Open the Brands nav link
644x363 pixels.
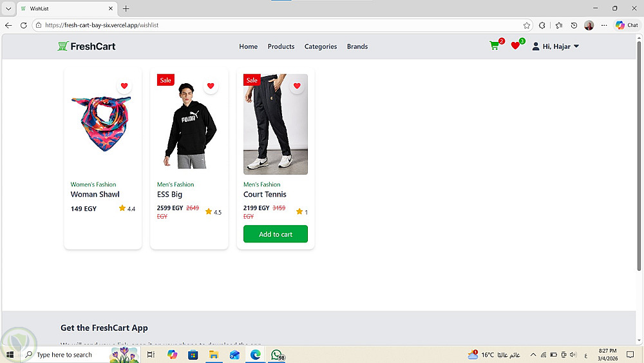pyautogui.click(x=357, y=46)
